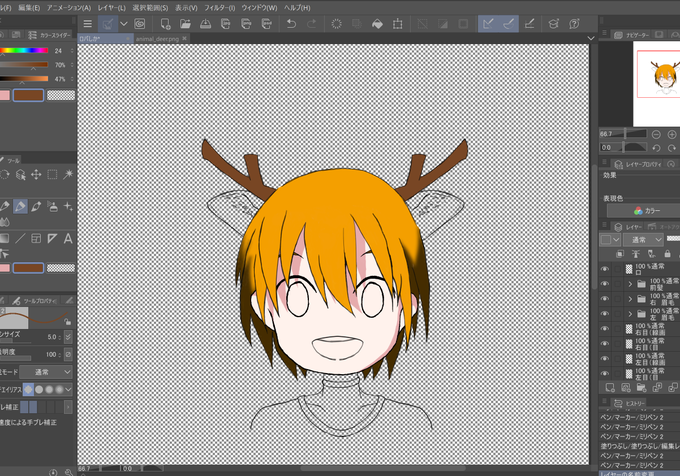The height and width of the screenshot is (476, 680).
Task: Click the Open file folder icon
Action: point(185,24)
